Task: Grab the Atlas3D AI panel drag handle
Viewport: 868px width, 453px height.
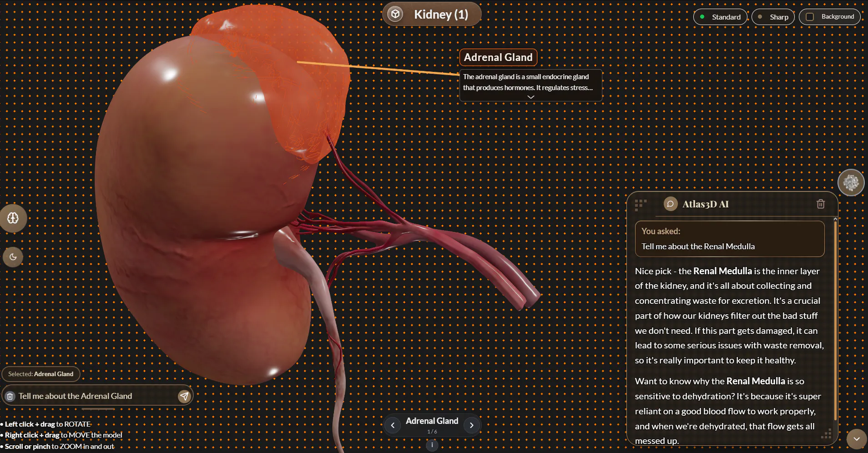Action: coord(641,204)
